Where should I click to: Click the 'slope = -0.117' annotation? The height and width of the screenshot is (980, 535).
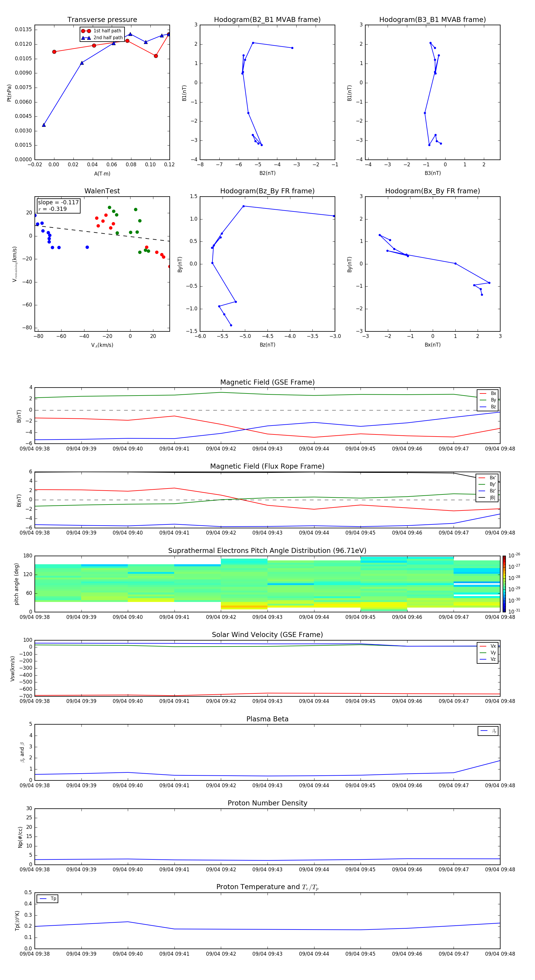[x=58, y=203]
